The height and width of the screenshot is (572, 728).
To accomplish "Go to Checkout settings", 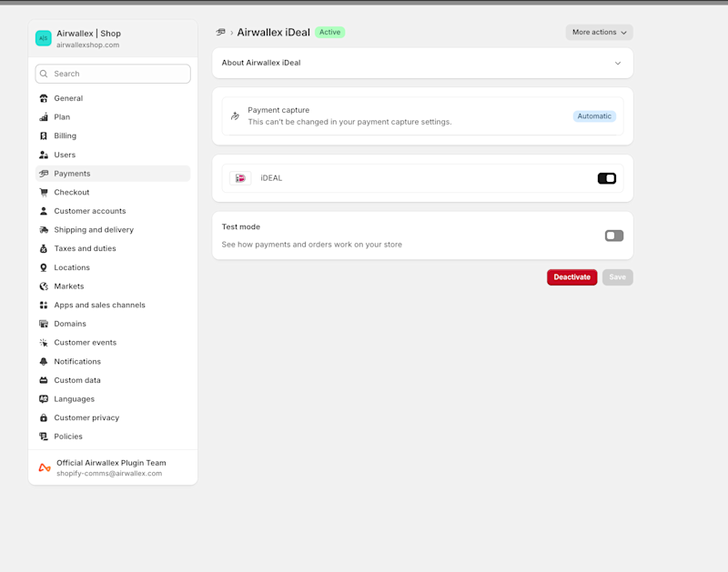I will (113, 192).
